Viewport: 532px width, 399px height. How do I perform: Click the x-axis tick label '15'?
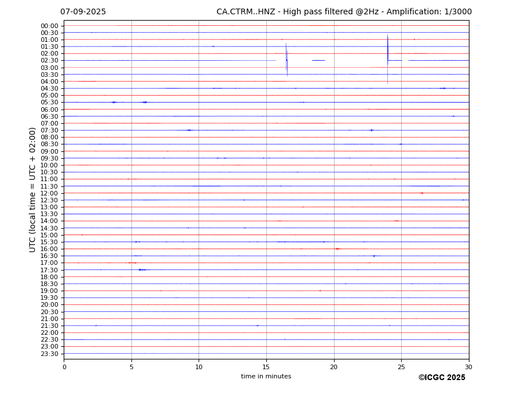[x=266, y=367]
